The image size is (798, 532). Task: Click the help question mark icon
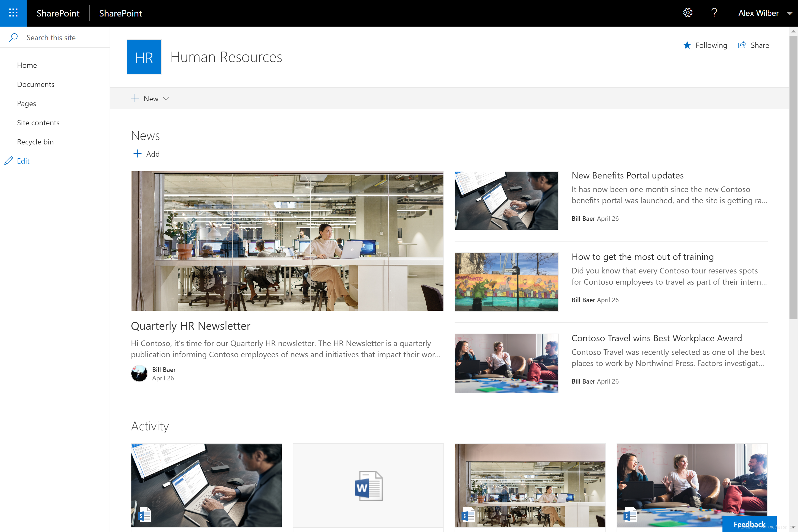pos(714,13)
